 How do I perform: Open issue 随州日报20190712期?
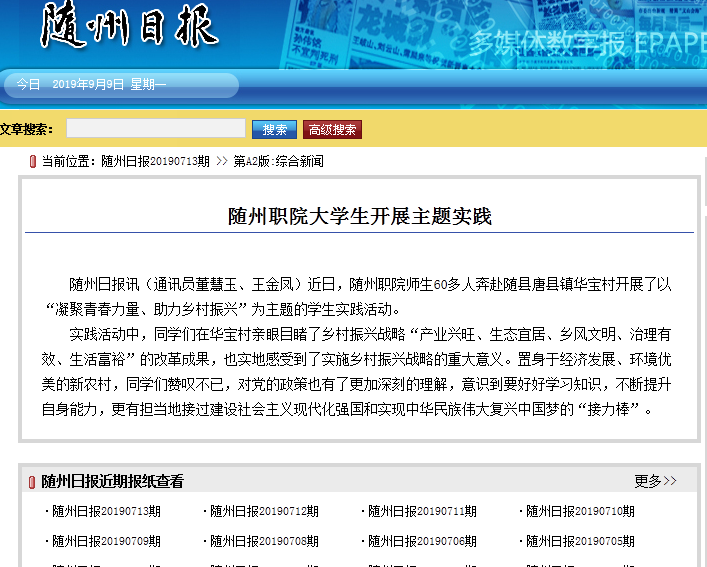click(x=264, y=511)
